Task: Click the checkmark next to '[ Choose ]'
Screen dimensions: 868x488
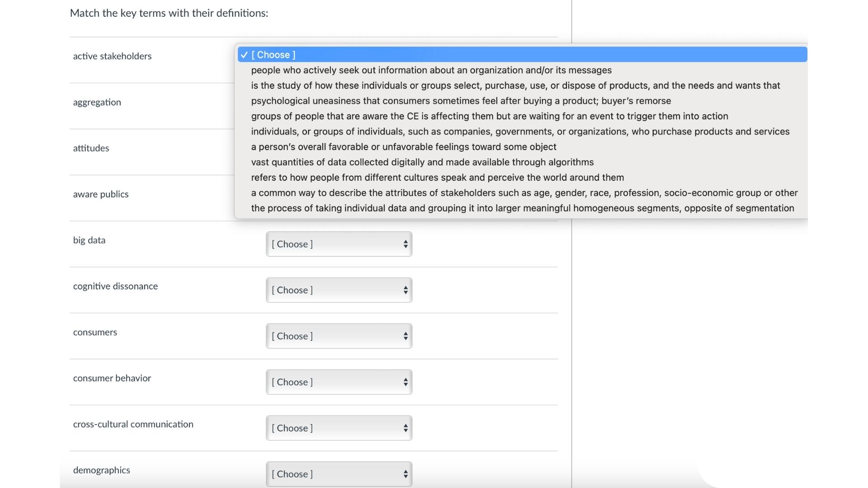Action: [x=244, y=55]
